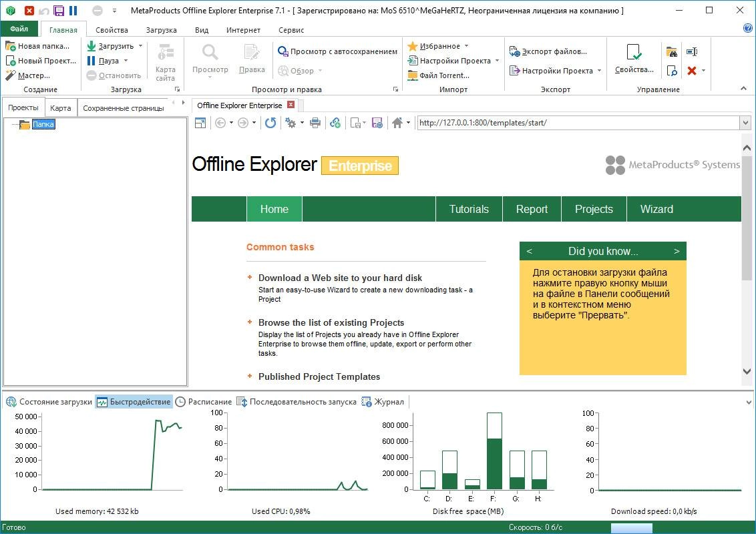Click add link icon in browser toolbar

[335, 123]
